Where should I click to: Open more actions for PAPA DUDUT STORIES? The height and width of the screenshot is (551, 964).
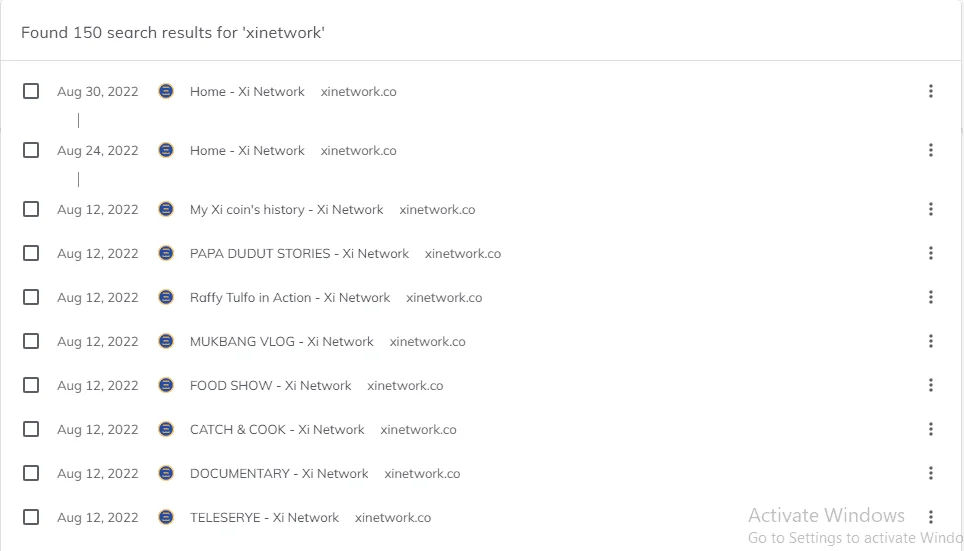(x=931, y=253)
